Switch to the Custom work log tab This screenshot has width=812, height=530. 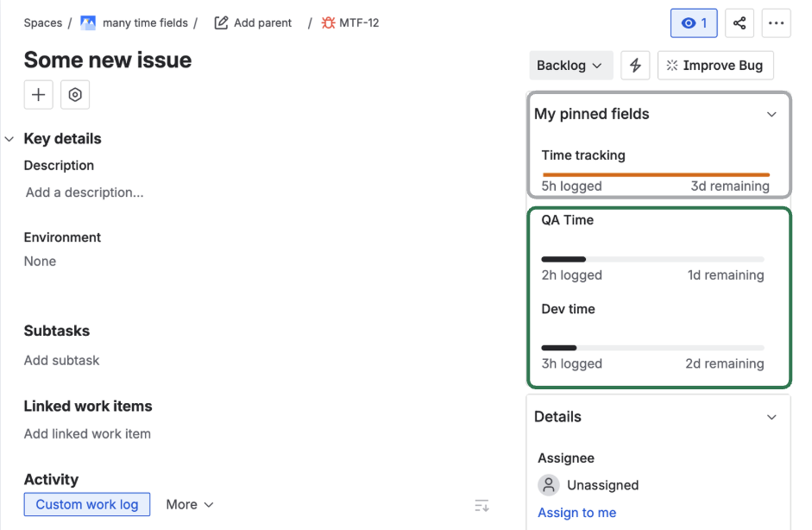86,504
